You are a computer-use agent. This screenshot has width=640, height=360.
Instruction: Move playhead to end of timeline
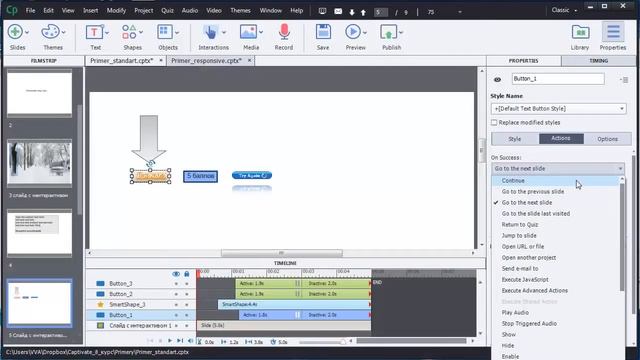tap(180, 341)
